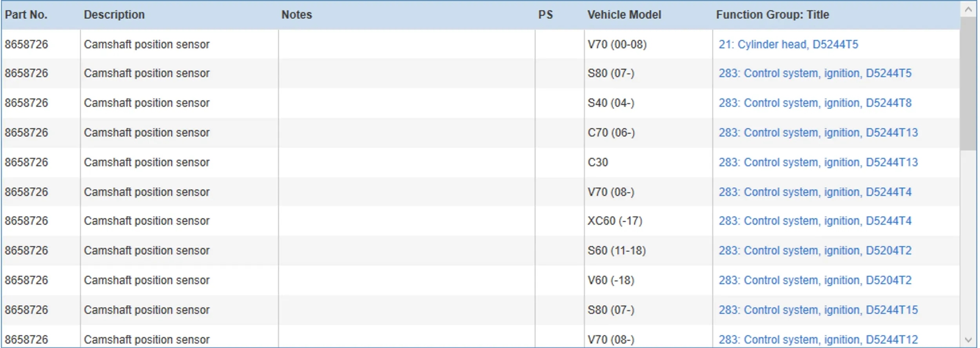Click the Function Group: Title column header

772,15
